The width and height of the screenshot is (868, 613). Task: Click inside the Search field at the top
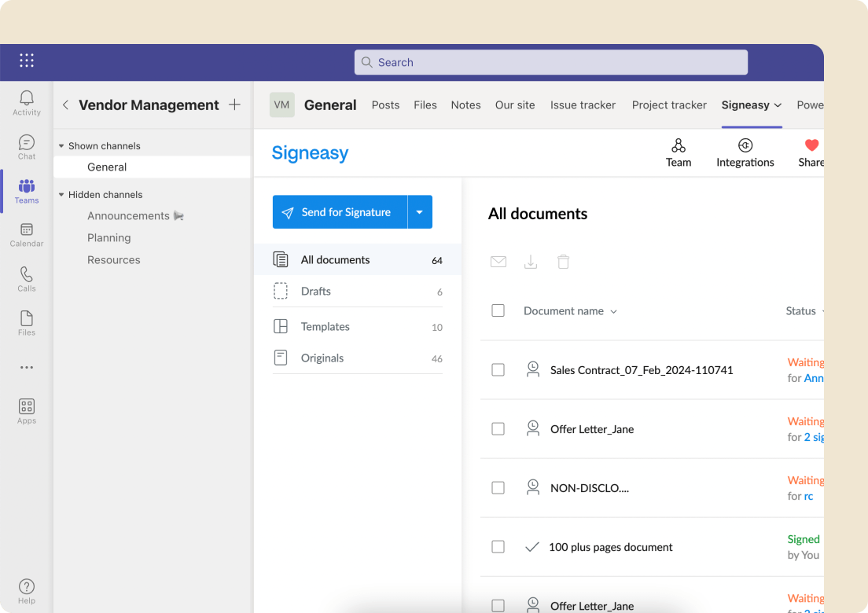point(550,61)
